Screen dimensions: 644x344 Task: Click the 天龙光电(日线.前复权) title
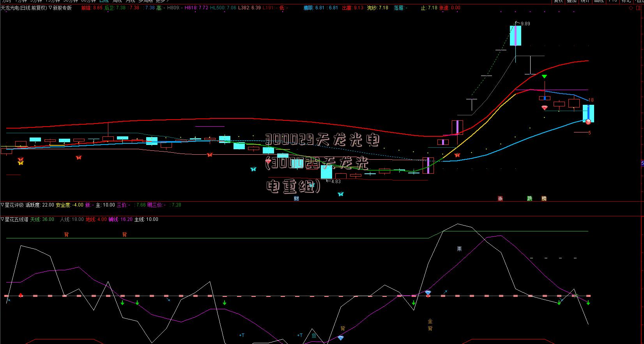[24, 8]
